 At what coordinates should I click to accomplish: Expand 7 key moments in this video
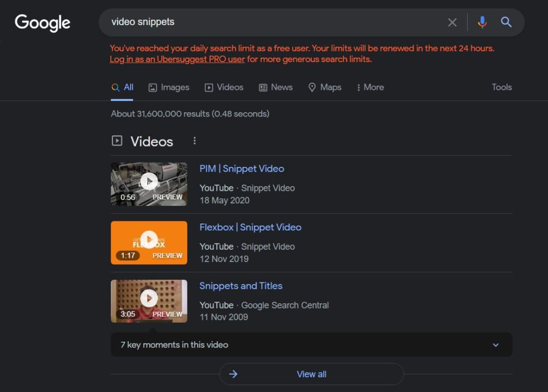311,345
